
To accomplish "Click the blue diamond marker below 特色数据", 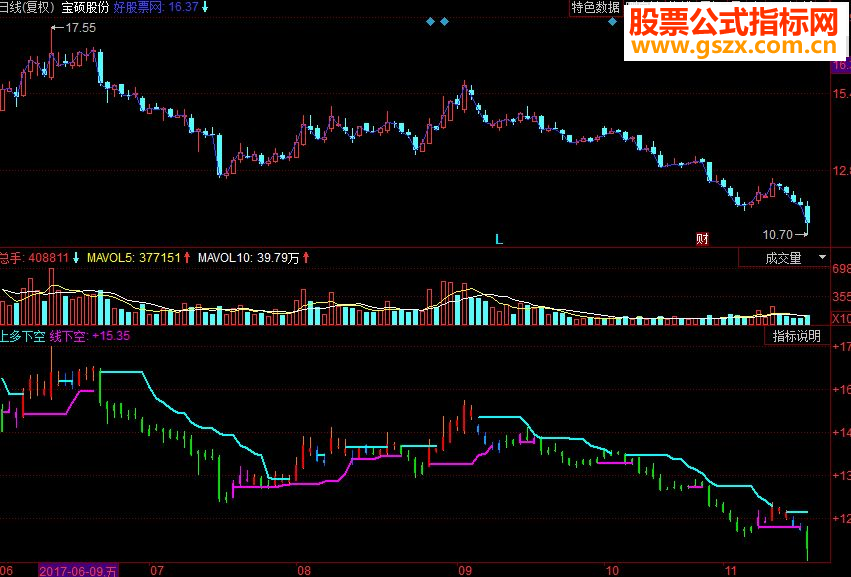I will pos(612,22).
